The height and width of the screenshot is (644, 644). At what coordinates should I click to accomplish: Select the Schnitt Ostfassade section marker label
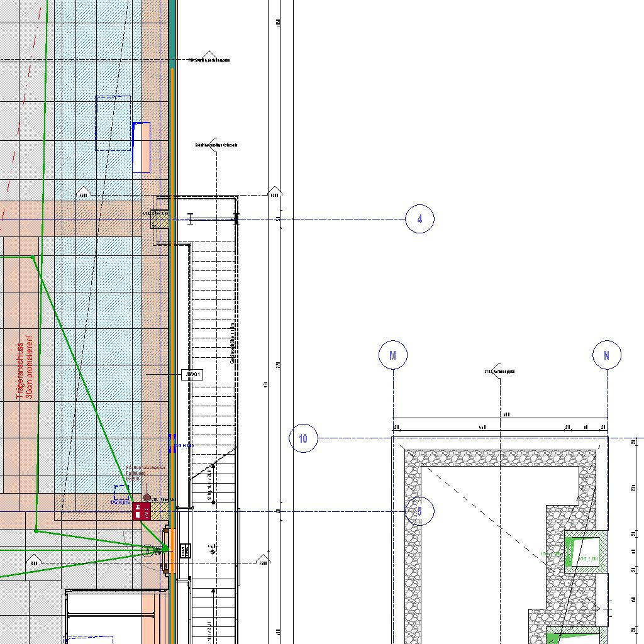tap(216, 145)
